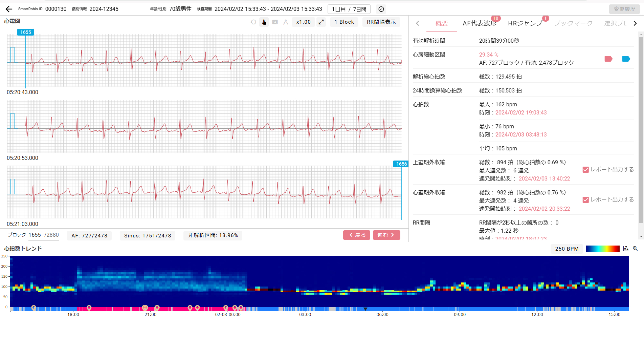This screenshot has height=338, width=644.
Task: Uncheck report output for supraventricular ectopy
Action: click(586, 170)
